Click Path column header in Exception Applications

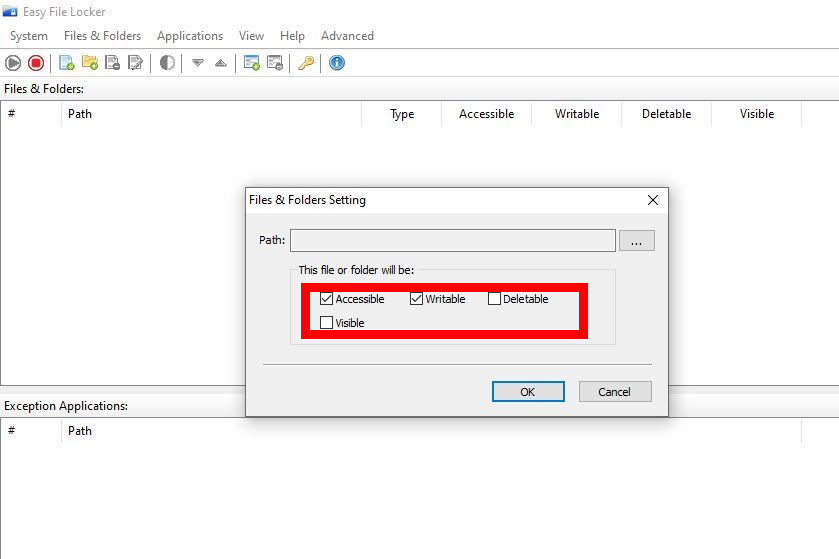431,431
